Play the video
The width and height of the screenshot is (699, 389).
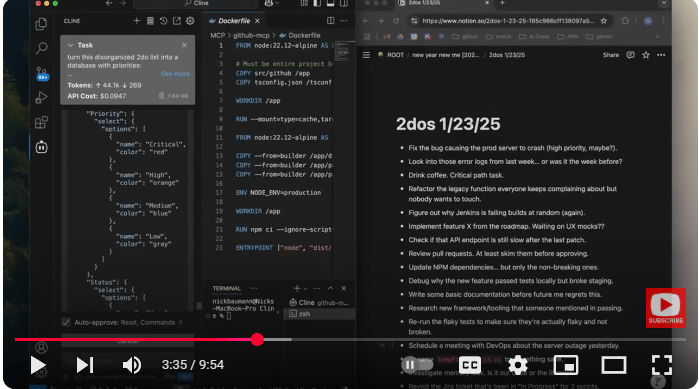tap(38, 365)
